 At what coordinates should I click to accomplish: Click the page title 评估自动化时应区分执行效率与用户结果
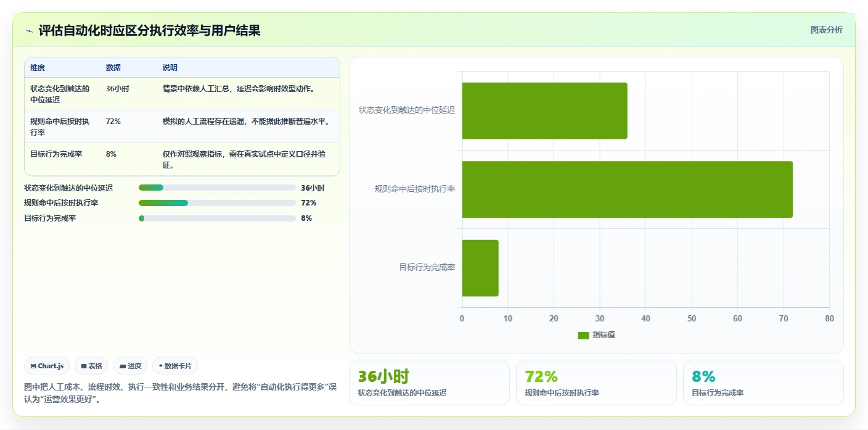149,31
